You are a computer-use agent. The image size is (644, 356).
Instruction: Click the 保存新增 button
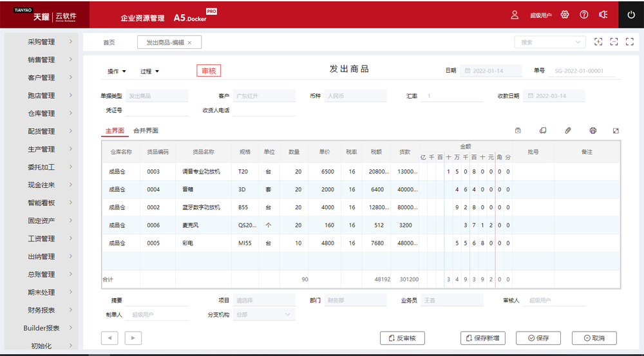pos(483,338)
